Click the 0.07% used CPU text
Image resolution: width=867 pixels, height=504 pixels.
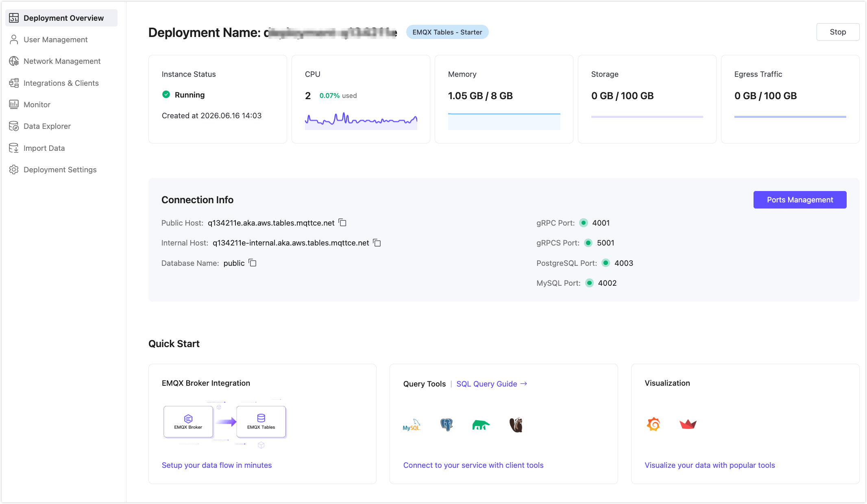pos(338,96)
